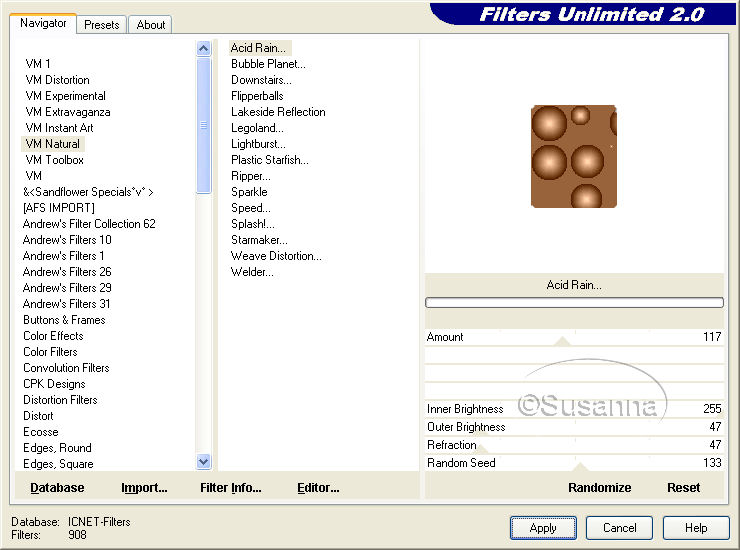Open the About tab
The image size is (740, 550).
[x=151, y=25]
